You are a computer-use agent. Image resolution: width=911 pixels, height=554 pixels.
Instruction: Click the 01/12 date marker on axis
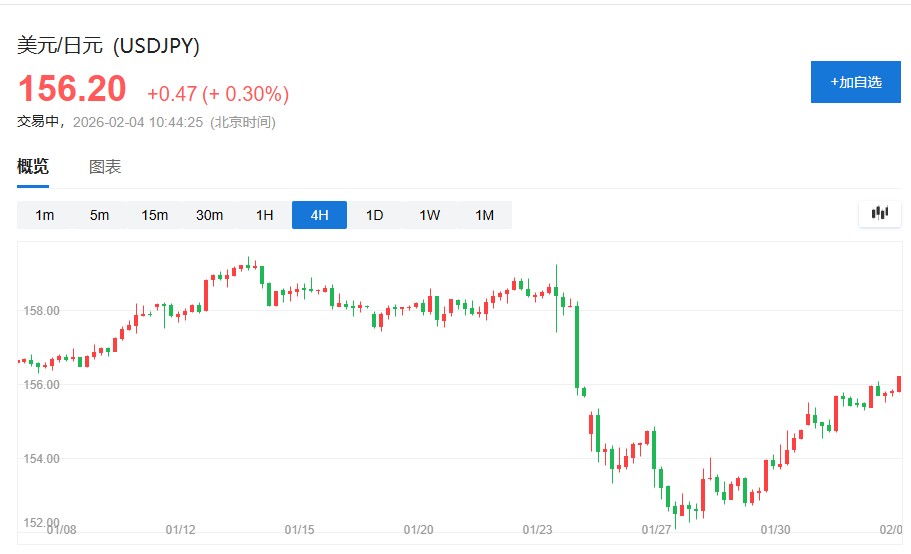[181, 529]
